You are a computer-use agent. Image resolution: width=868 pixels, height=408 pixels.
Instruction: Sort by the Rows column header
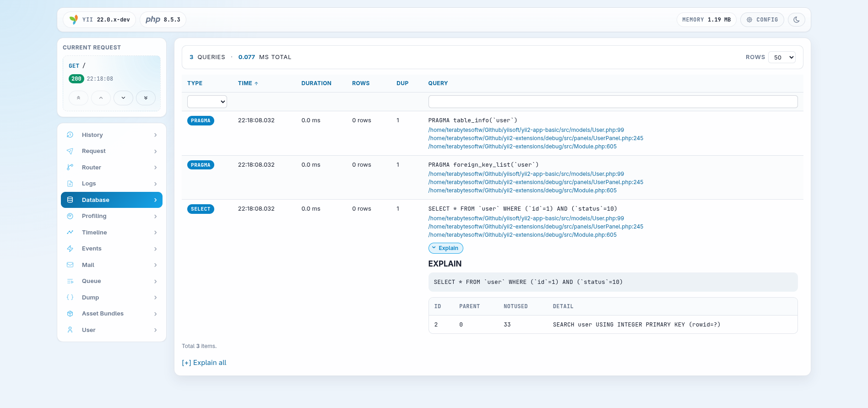point(361,83)
